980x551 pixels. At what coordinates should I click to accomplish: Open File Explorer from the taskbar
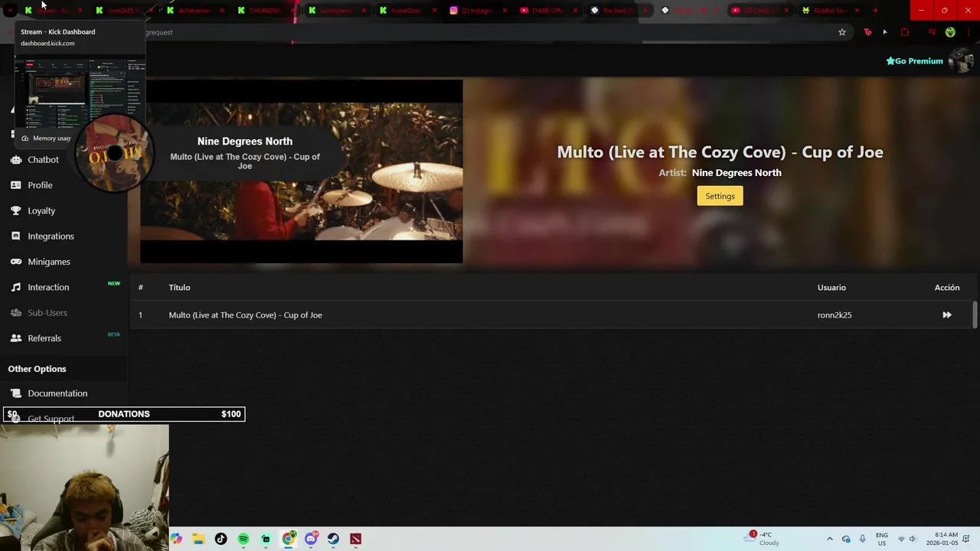(x=198, y=539)
